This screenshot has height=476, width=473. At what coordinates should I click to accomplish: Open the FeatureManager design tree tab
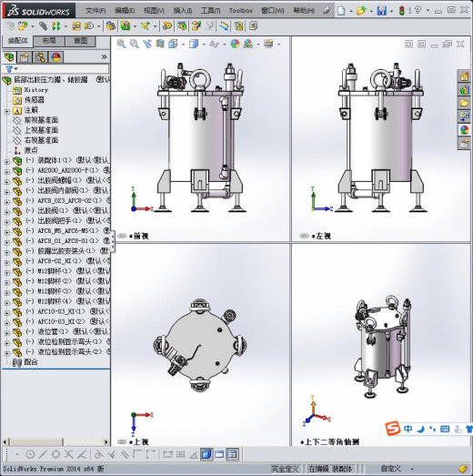9,57
